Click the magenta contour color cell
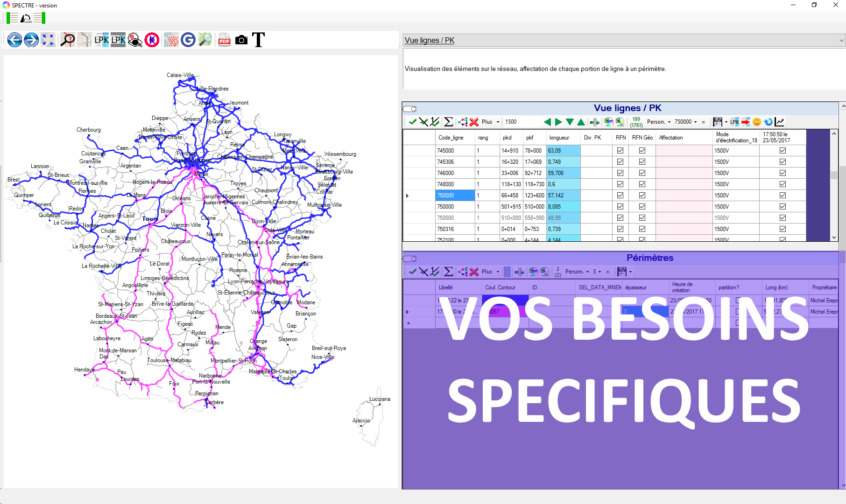The height and width of the screenshot is (504, 846). (x=504, y=312)
